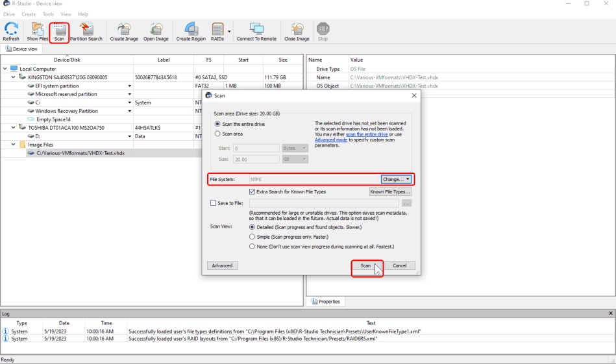Click the Label column header
Viewport: 616px width, 364px height.
(164, 60)
